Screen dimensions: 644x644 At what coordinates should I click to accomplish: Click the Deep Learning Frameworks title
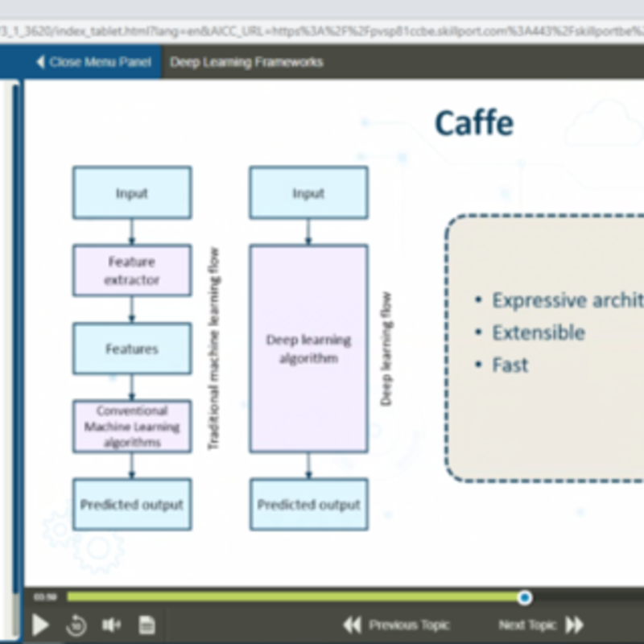click(246, 62)
